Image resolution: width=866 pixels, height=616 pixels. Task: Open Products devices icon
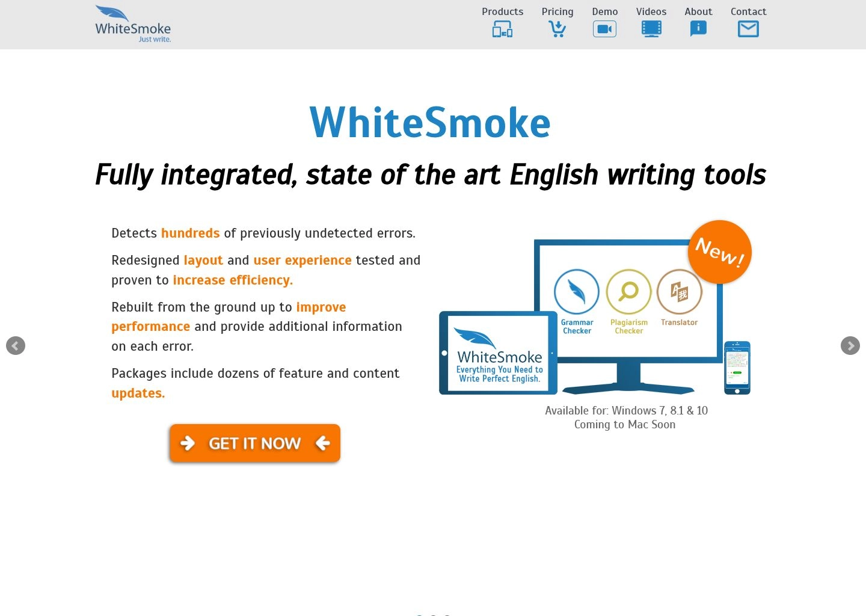coord(502,29)
